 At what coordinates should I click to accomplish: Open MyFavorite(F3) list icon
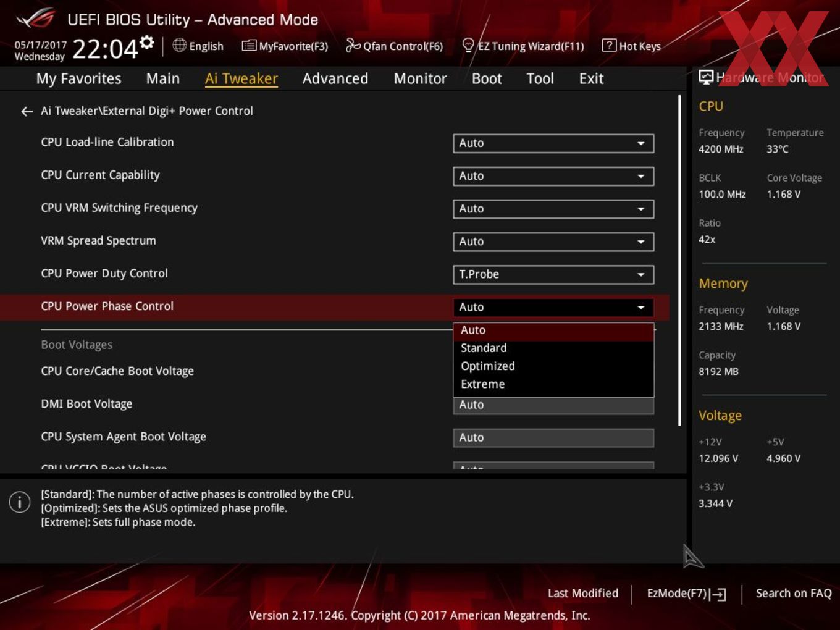click(249, 46)
